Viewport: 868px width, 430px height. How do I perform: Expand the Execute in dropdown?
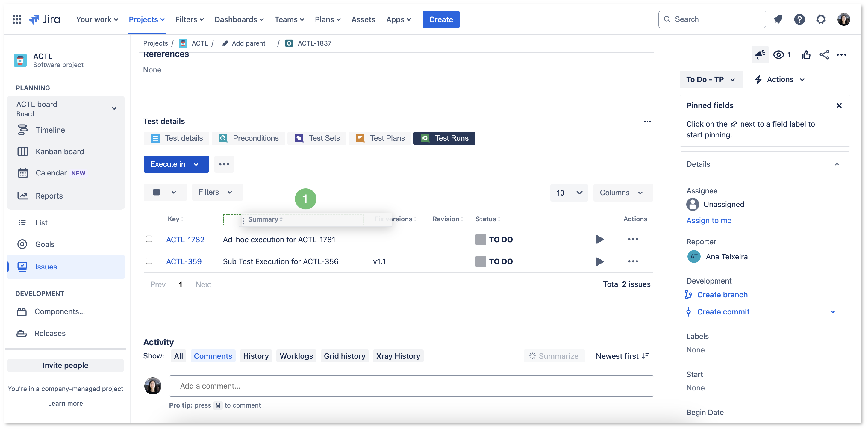176,164
